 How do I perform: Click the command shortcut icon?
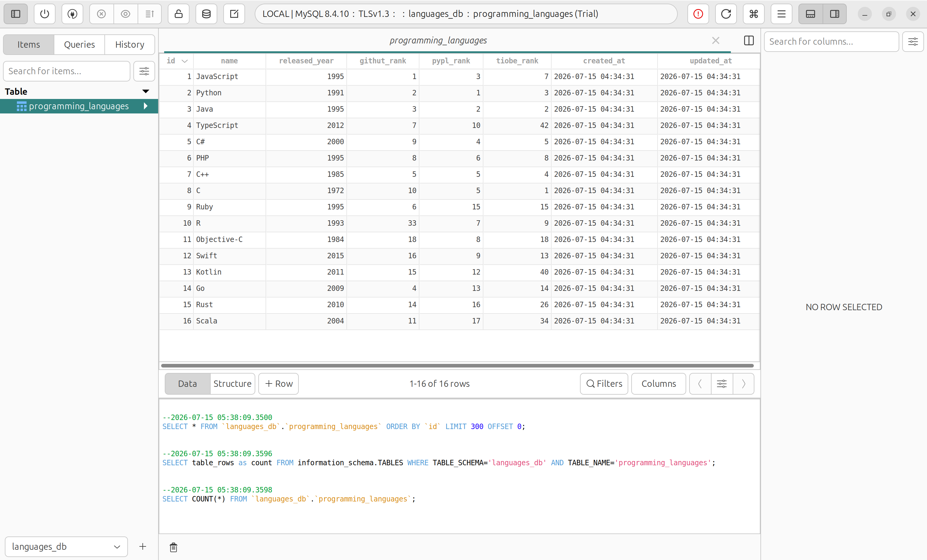coord(753,14)
